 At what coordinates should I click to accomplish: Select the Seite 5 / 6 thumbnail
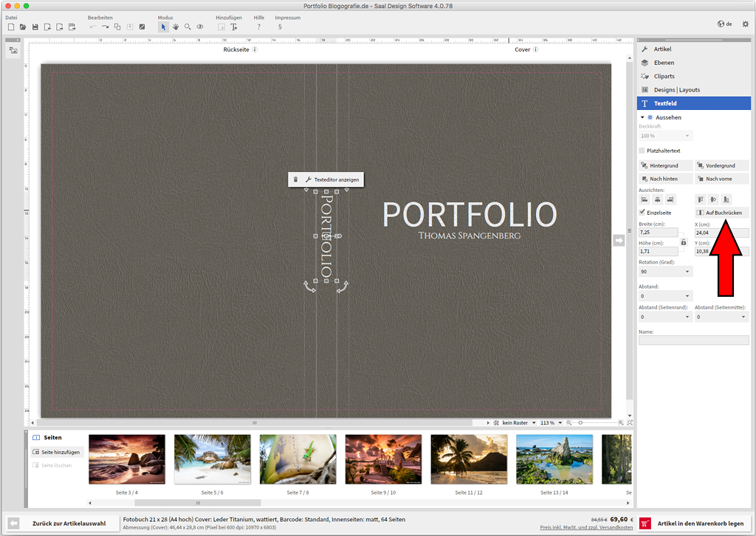(x=212, y=459)
